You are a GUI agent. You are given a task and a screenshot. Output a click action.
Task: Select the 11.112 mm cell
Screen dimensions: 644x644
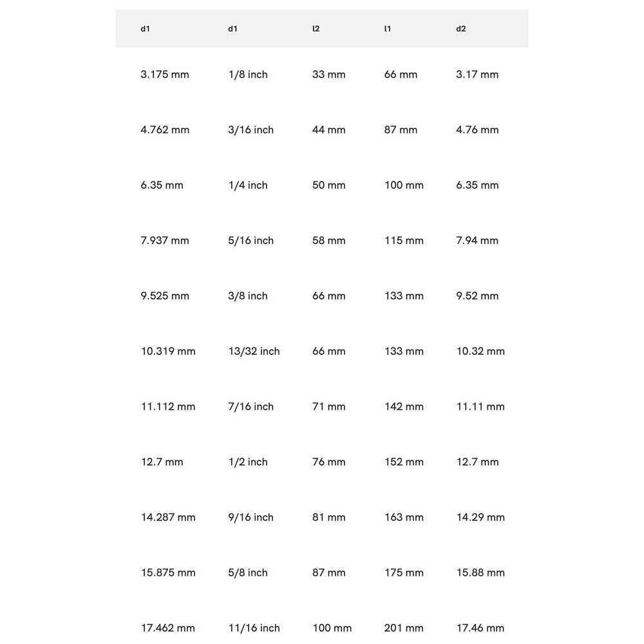click(168, 407)
